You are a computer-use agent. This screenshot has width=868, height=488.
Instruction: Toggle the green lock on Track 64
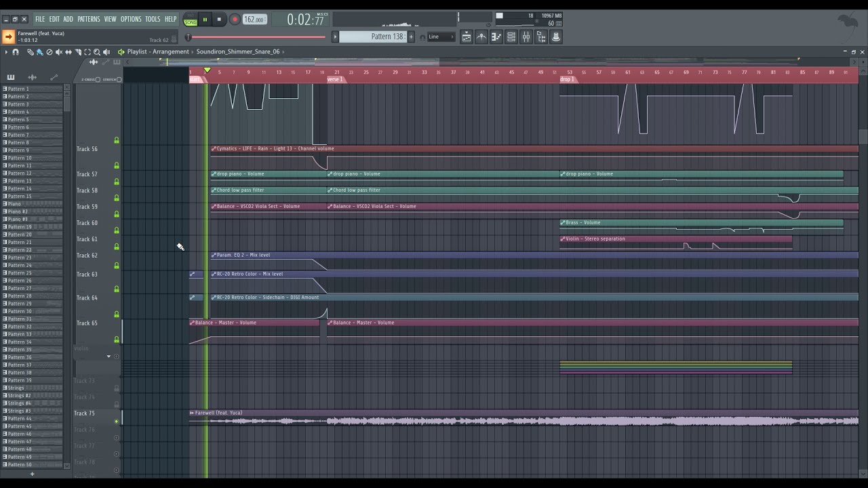click(117, 314)
